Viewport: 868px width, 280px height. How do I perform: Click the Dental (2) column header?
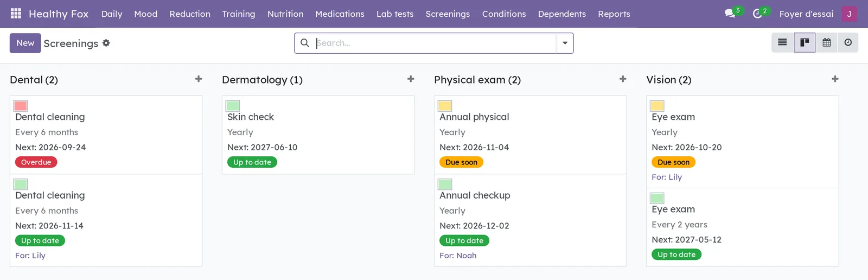pos(34,80)
